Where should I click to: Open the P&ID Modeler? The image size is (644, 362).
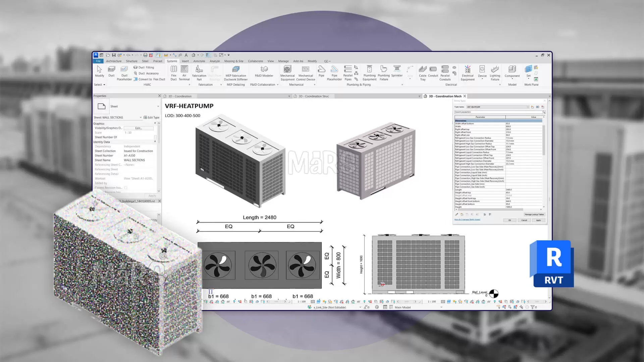[x=264, y=71]
